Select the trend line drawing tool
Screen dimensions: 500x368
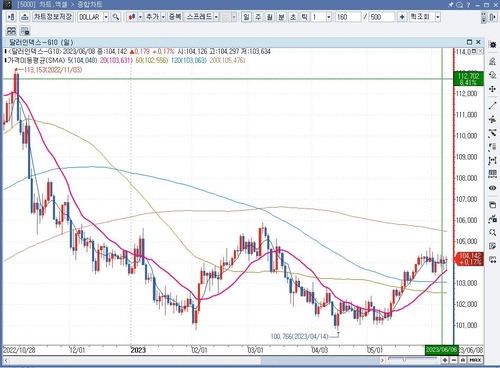tap(492, 106)
